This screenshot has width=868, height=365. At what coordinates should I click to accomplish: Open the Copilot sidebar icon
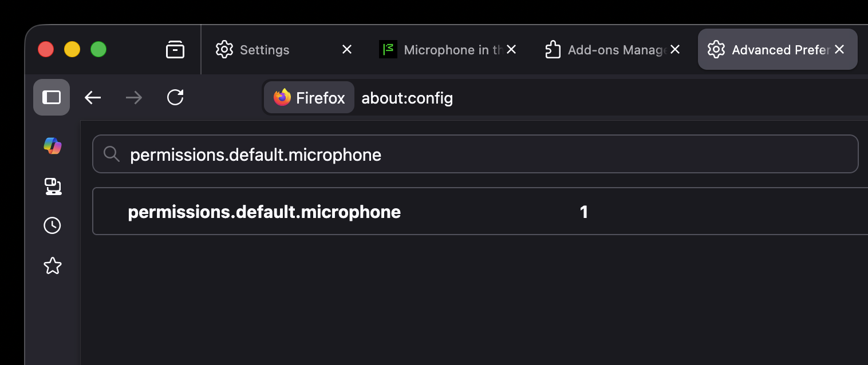53,146
